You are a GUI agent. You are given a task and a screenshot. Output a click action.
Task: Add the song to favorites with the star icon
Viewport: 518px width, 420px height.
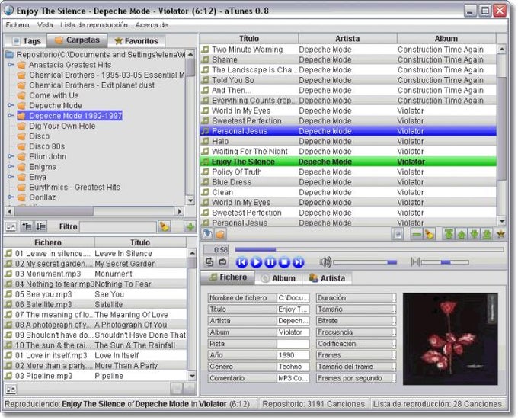pos(500,234)
